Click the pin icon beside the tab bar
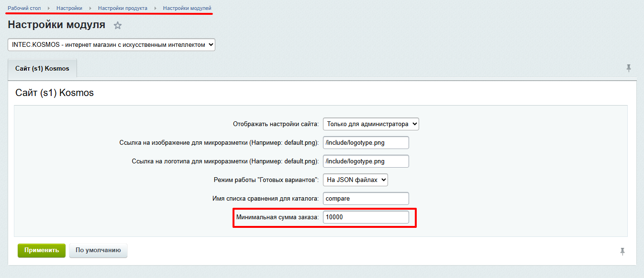644x278 pixels. [629, 68]
